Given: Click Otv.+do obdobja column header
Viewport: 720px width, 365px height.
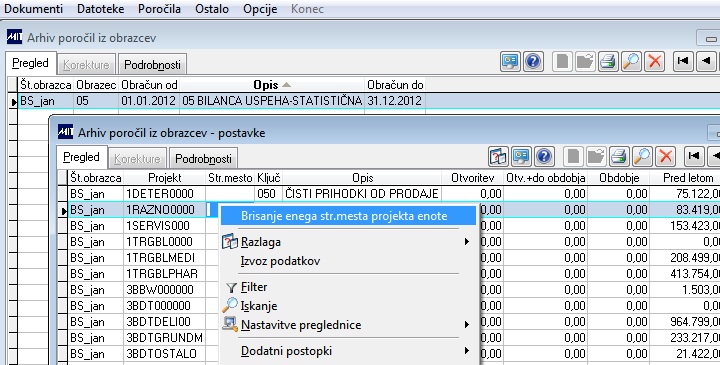Looking at the screenshot, I should [546, 178].
